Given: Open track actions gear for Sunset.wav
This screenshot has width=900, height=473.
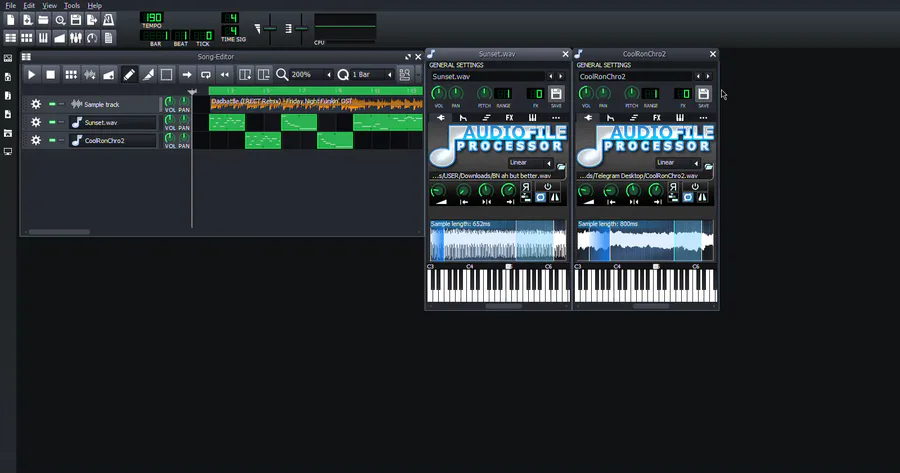Looking at the screenshot, I should tap(36, 122).
